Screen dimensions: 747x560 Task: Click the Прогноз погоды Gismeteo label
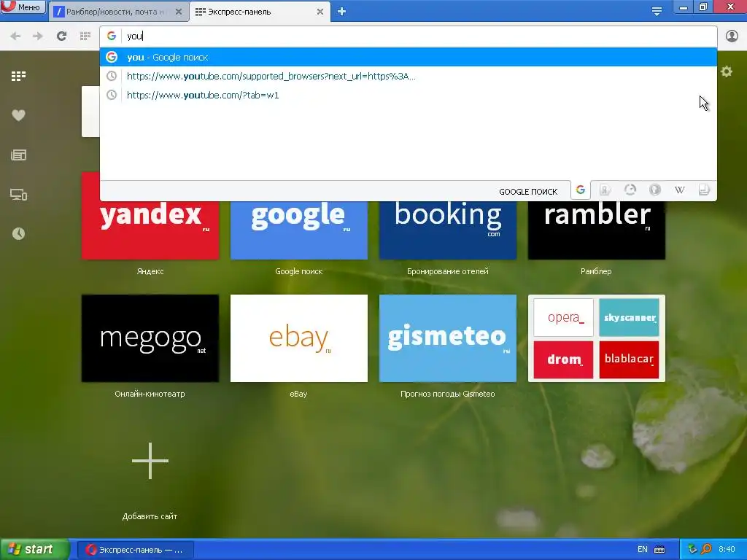[448, 394]
